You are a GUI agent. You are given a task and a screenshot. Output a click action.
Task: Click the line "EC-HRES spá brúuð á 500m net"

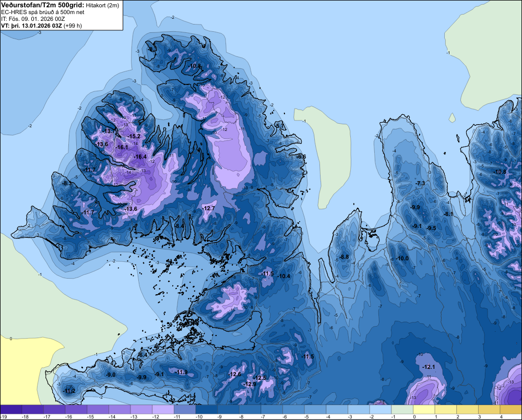click(43, 12)
